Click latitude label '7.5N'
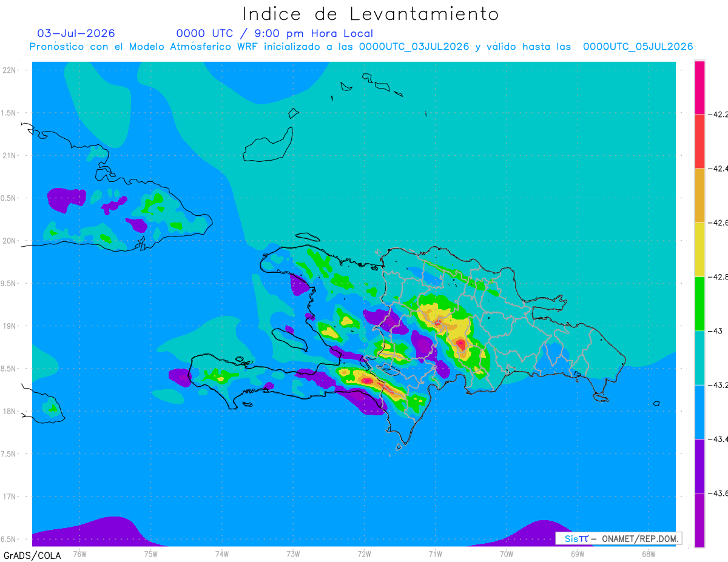 [9, 454]
